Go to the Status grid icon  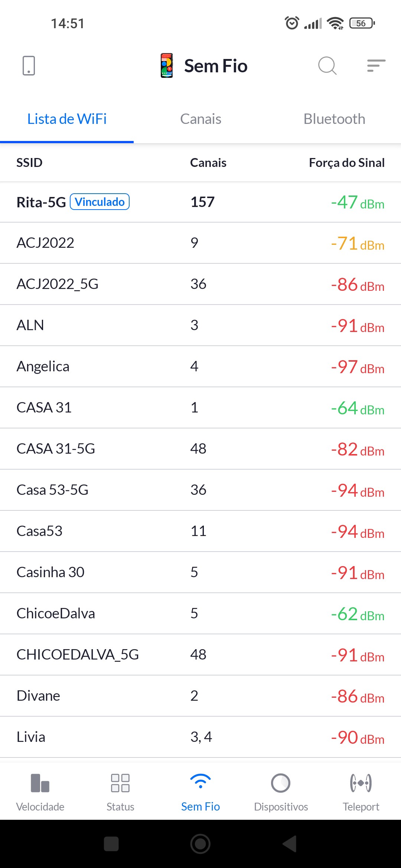pos(120,792)
